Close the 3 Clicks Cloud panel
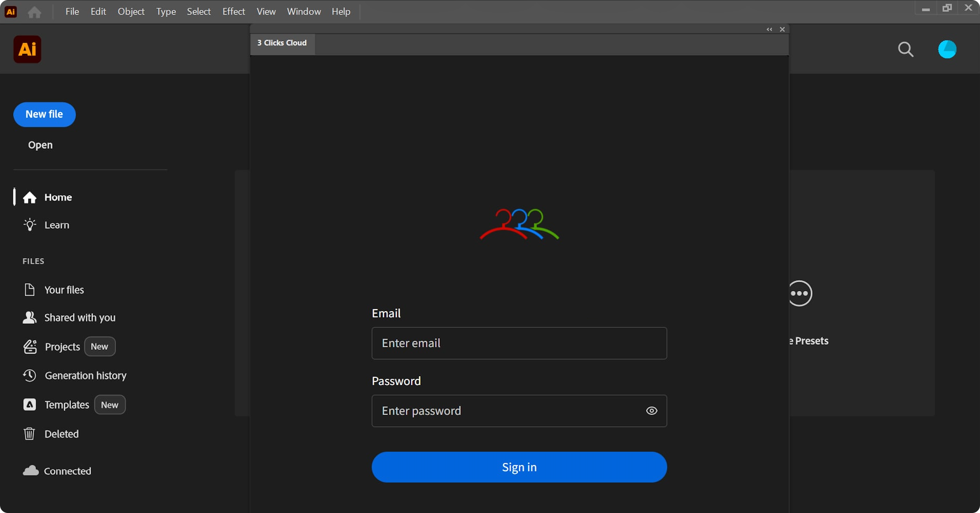This screenshot has width=980, height=513. [782, 29]
